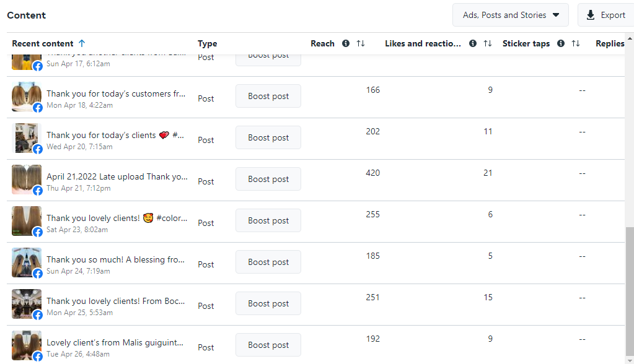Boost the Mon Apr 18 post
Viewport: 634px width, 364px height.
(268, 96)
